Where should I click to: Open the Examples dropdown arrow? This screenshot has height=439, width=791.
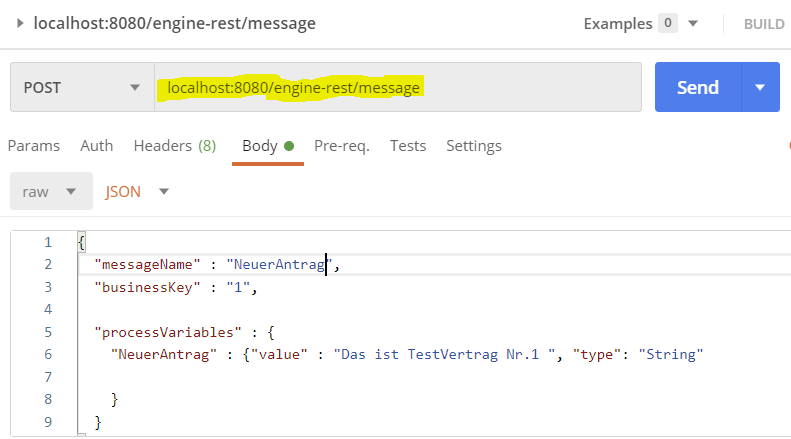click(x=693, y=23)
